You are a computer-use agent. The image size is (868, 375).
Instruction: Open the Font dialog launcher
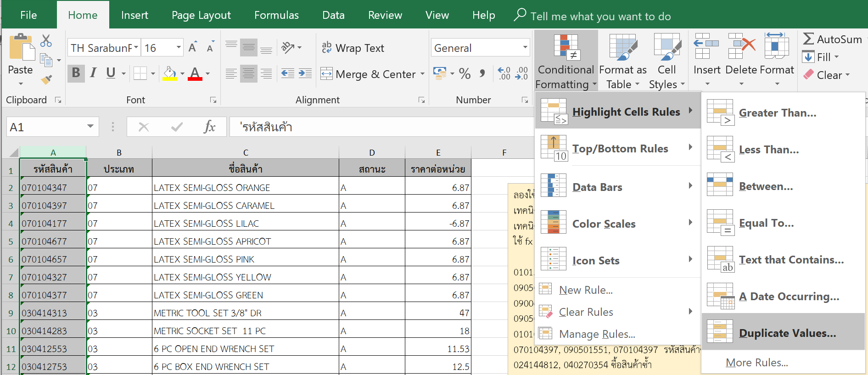coord(213,100)
